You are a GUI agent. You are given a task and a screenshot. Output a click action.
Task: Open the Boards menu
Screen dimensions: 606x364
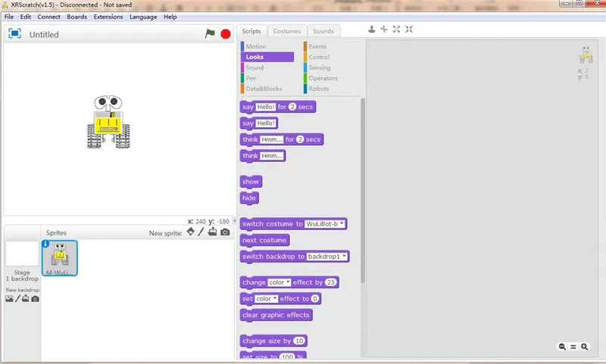(77, 17)
